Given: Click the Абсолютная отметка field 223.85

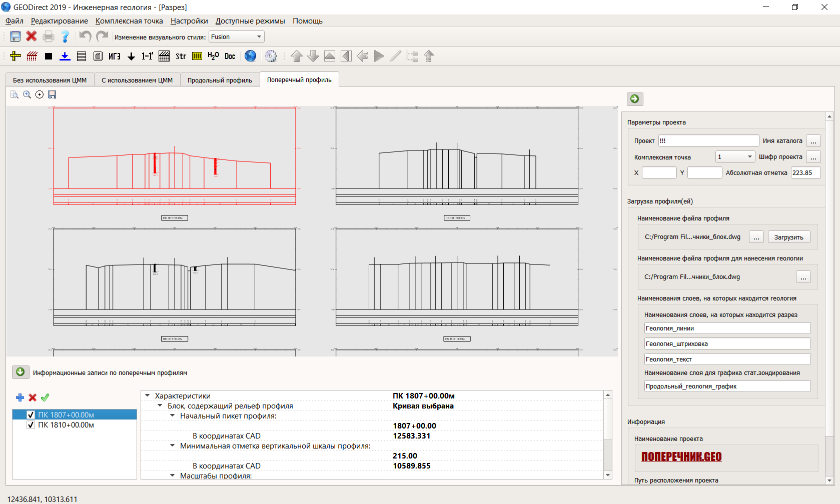Looking at the screenshot, I should (805, 172).
